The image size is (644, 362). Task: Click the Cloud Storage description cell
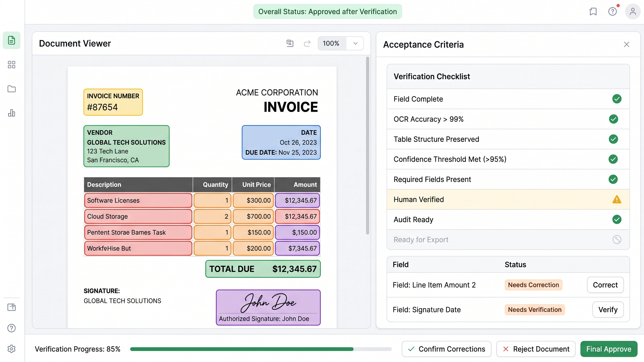pos(138,216)
